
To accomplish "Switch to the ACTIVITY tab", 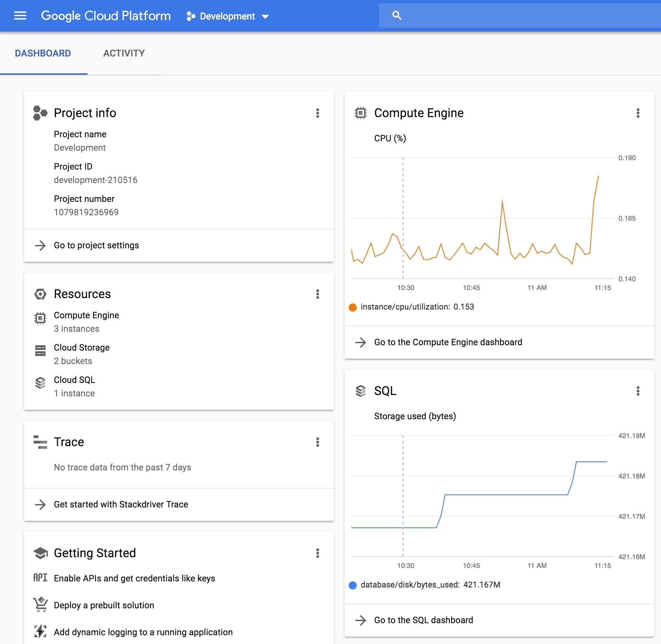I will click(124, 53).
